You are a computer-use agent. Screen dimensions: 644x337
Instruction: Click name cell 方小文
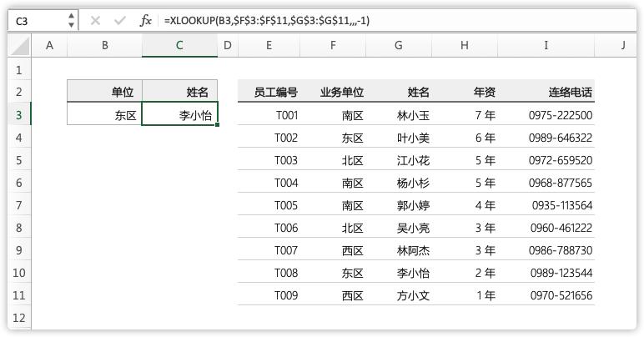pos(399,295)
